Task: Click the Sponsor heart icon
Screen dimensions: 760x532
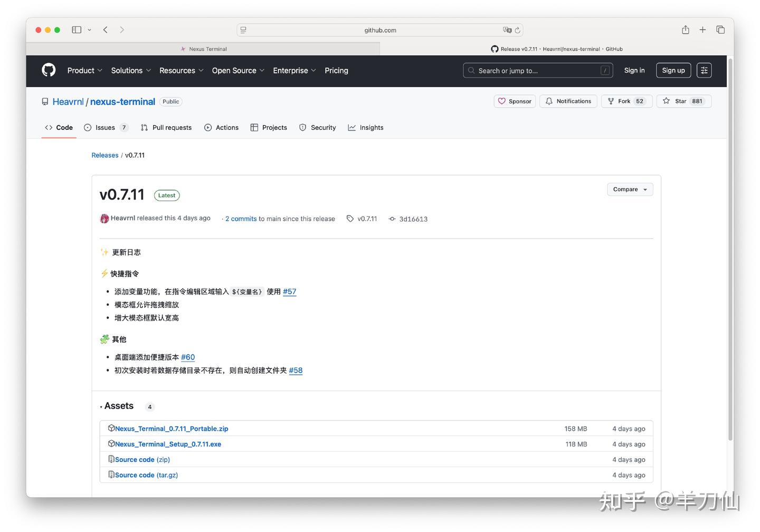Action: point(502,101)
